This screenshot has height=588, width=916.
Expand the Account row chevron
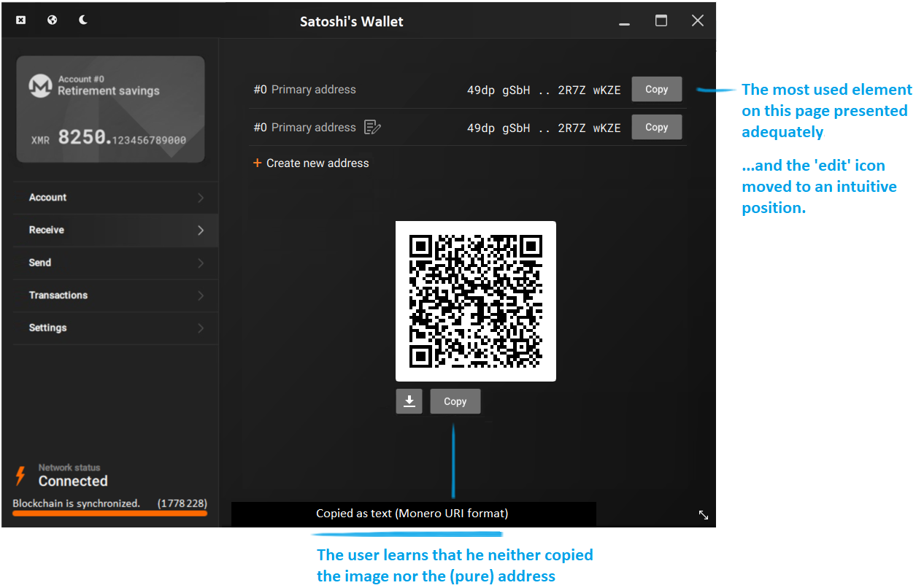pyautogui.click(x=201, y=198)
